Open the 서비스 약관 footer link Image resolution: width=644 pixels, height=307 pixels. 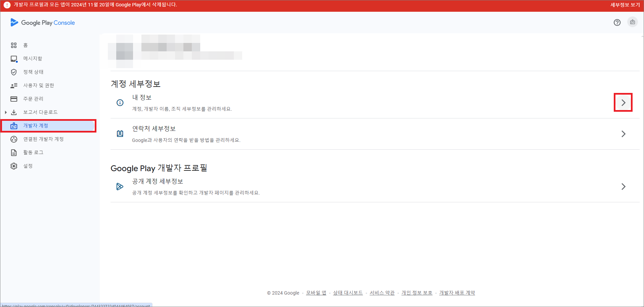click(382, 293)
